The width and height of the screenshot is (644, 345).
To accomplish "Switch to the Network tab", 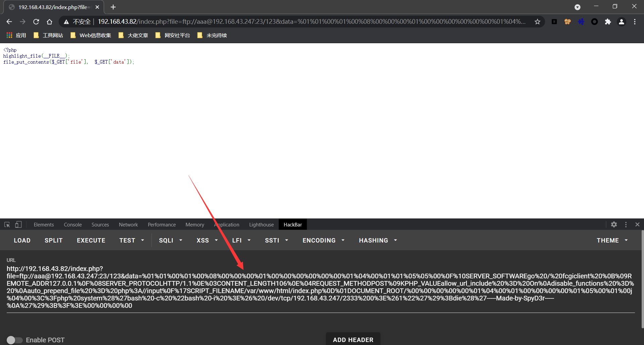I will [x=128, y=224].
